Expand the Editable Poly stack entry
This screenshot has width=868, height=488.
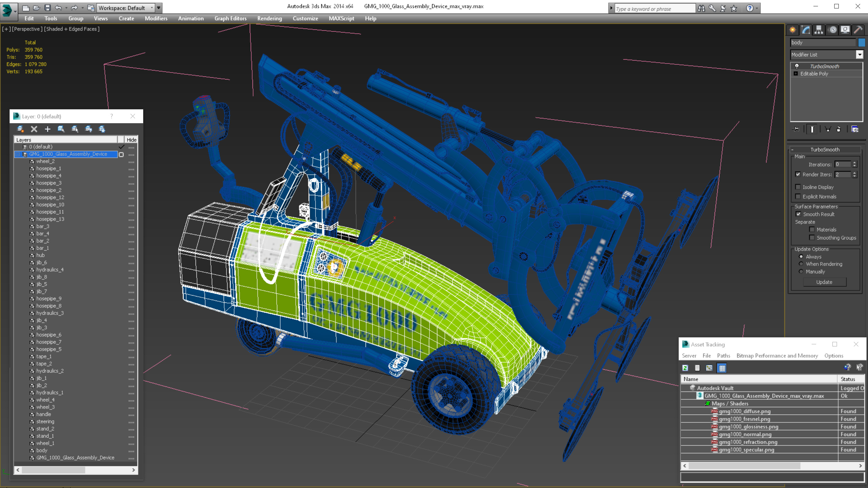[x=796, y=74]
